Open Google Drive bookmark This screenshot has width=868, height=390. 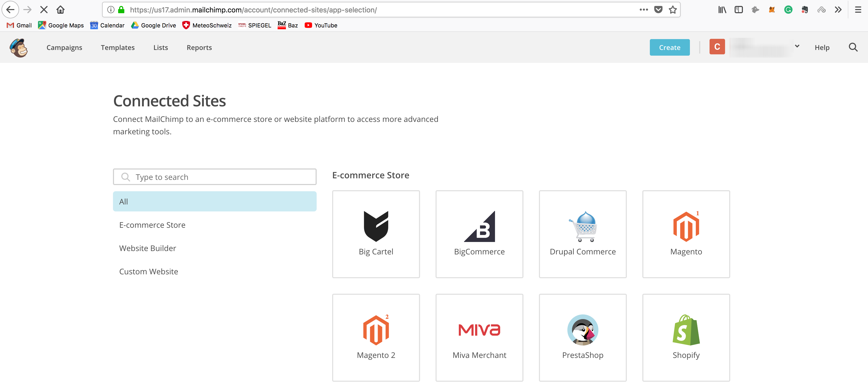click(153, 25)
